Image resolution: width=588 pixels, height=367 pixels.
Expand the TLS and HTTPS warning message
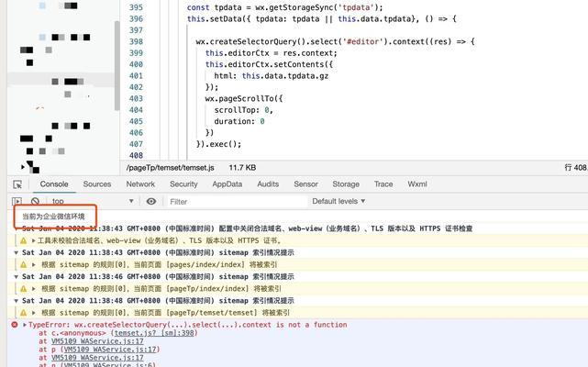pyautogui.click(x=34, y=241)
